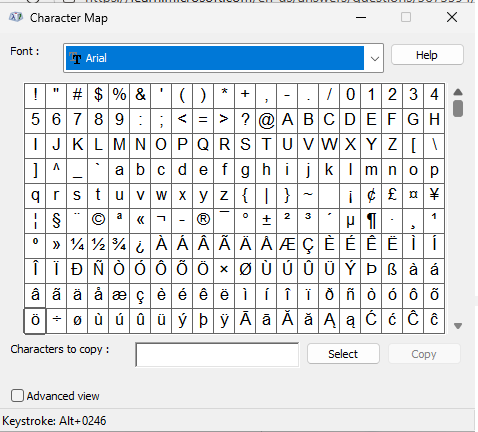
Task: Select the pound sterling £ character
Action: (x=392, y=195)
